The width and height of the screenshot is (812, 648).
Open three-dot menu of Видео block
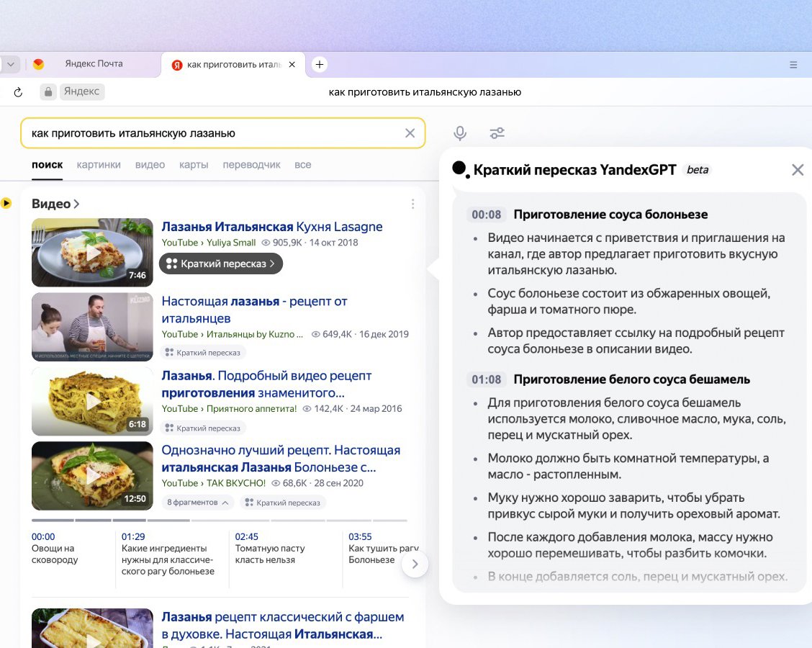[412, 204]
